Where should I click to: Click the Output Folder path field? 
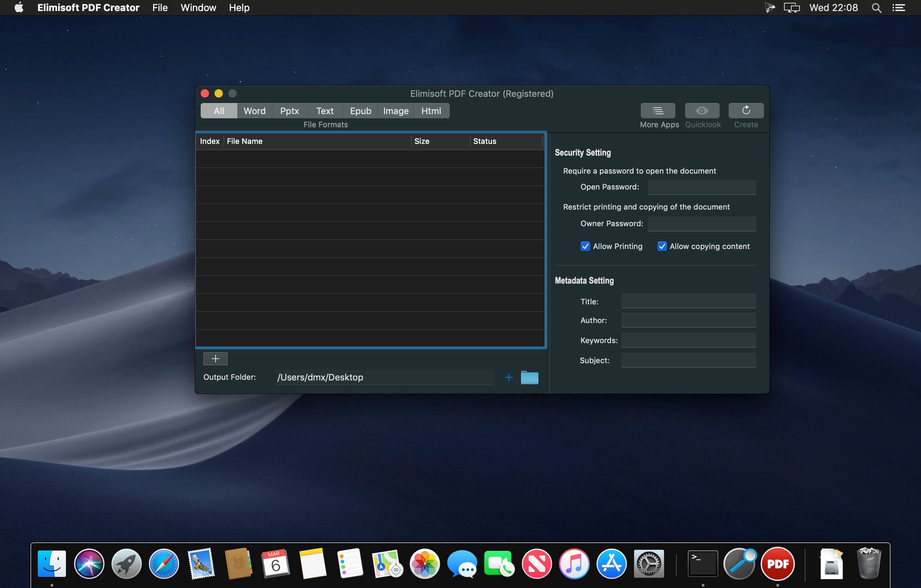385,377
